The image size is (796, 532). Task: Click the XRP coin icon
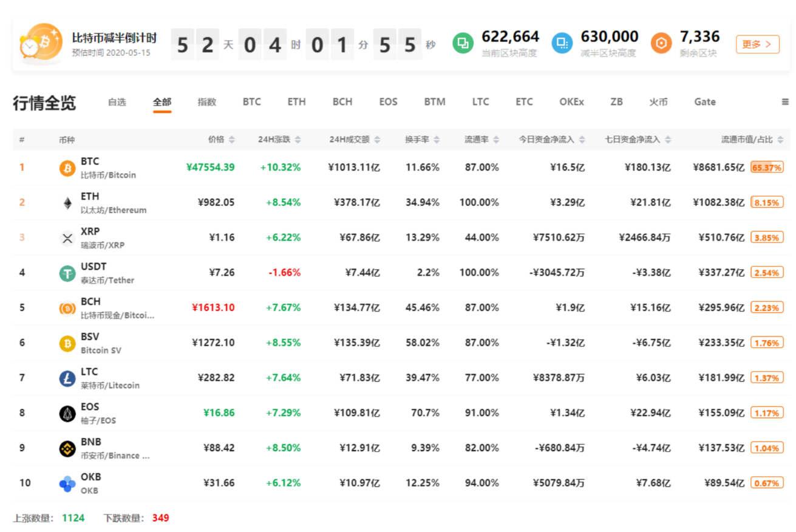[67, 238]
